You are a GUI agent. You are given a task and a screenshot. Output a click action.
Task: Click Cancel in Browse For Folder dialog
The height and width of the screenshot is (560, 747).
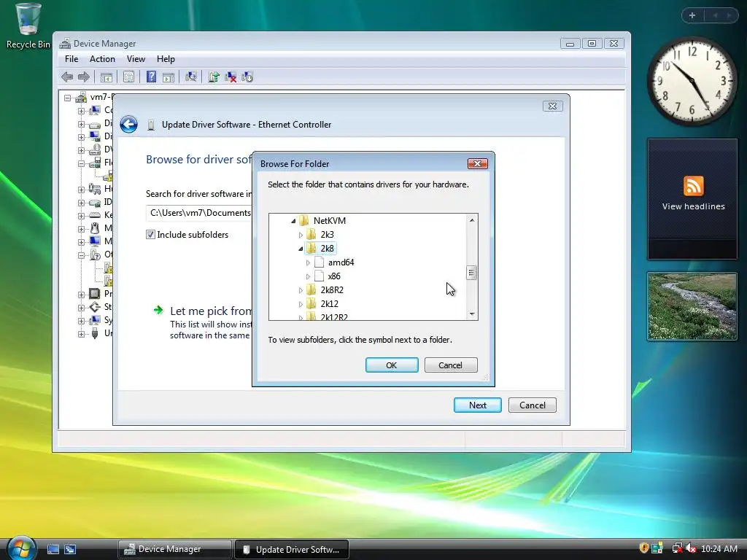coord(450,365)
